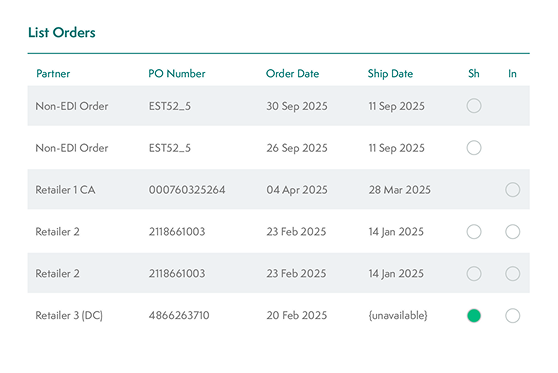Toggle In circle for Retailer 3 (DC)
Image resolution: width=558 pixels, height=373 pixels.
512,315
